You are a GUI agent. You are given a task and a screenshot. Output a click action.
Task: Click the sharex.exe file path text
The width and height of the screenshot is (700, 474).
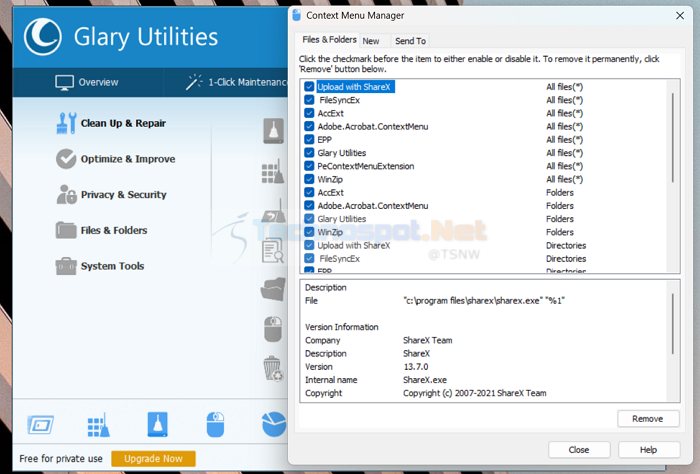tap(484, 301)
